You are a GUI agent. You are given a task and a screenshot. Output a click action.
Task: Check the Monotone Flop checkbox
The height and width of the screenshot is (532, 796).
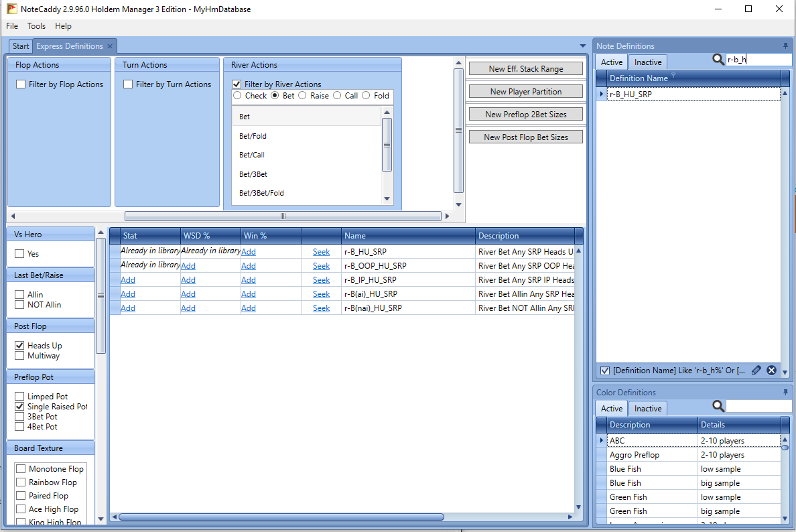(21, 468)
